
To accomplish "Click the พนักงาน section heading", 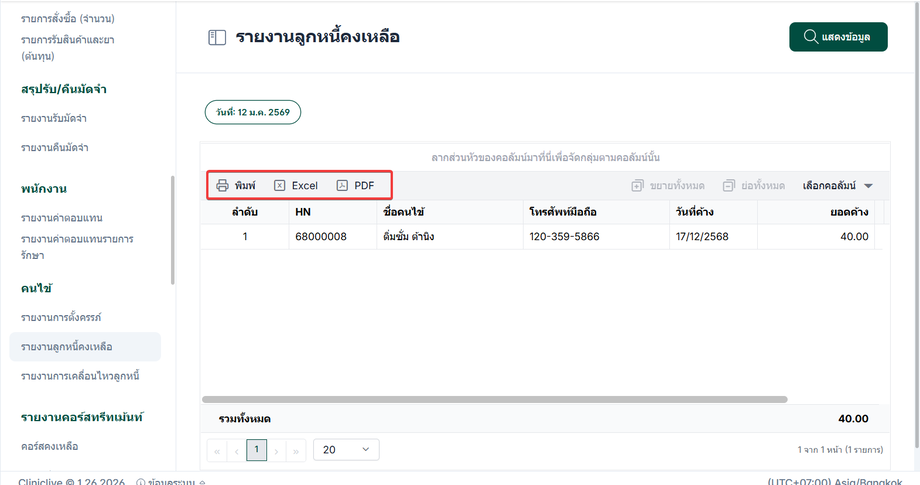I will [43, 189].
